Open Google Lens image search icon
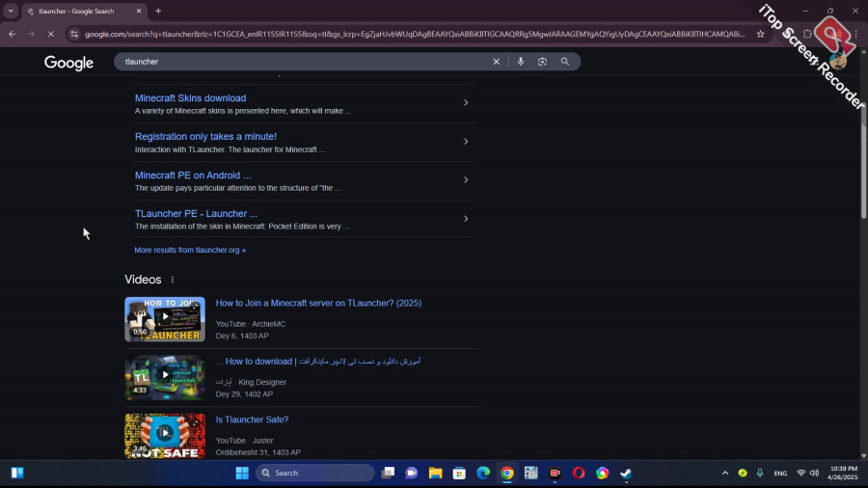 [x=542, y=62]
